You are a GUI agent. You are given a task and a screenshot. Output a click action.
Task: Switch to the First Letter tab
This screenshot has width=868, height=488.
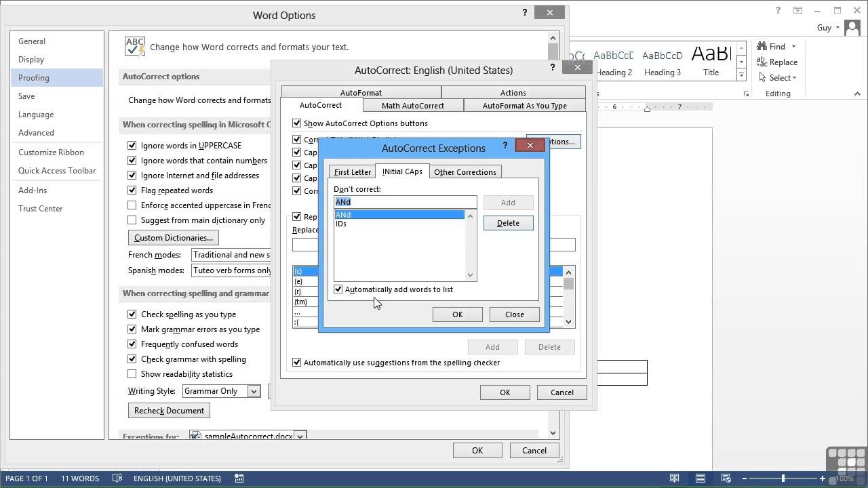coord(353,172)
